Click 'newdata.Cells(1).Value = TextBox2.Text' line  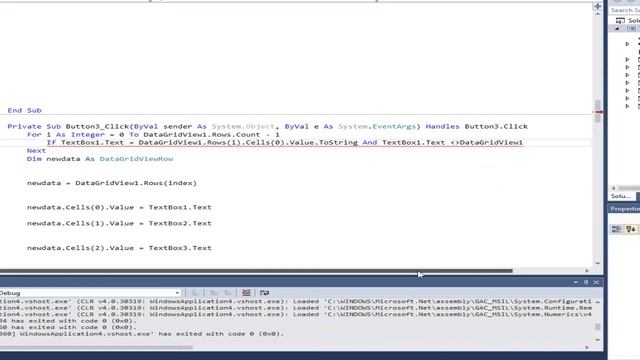point(119,223)
